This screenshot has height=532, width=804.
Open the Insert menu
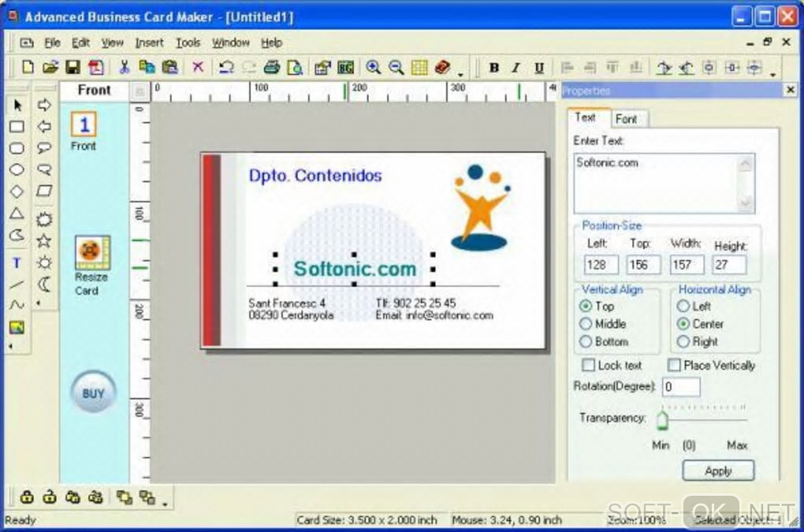(x=149, y=43)
